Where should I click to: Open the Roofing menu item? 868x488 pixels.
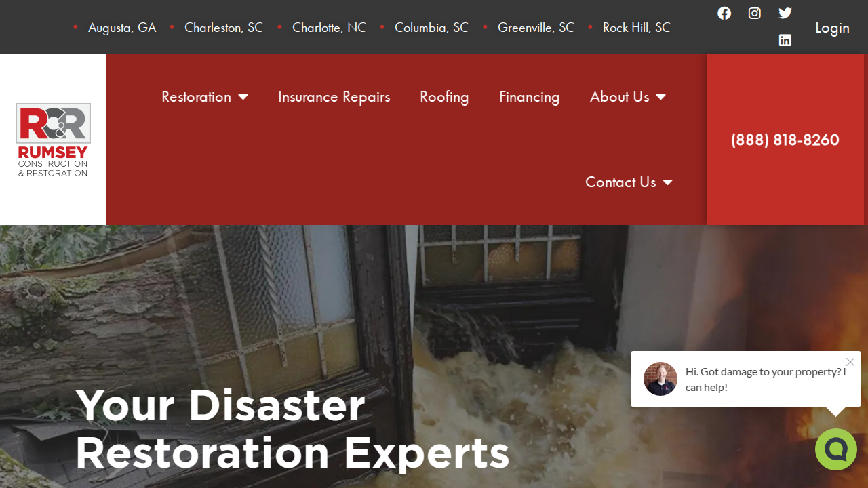tap(444, 97)
